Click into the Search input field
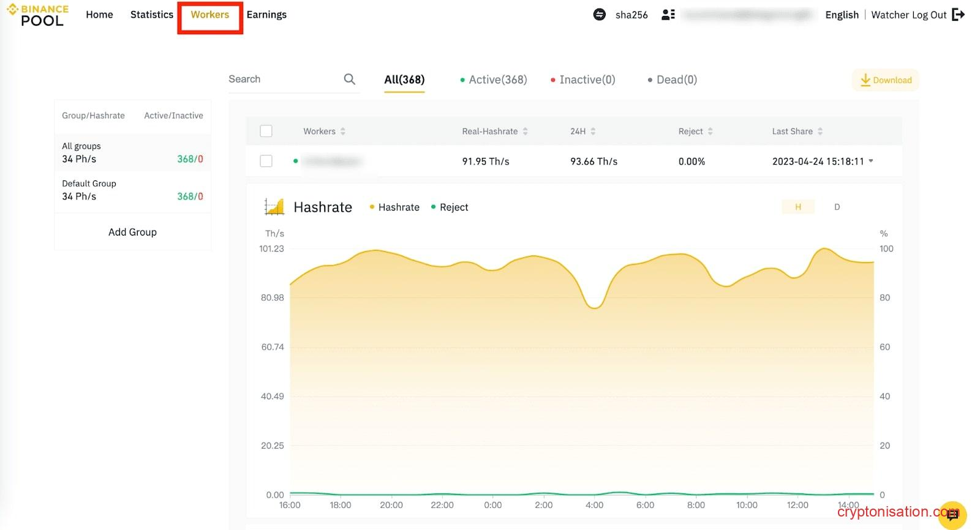The width and height of the screenshot is (980, 530). click(282, 80)
